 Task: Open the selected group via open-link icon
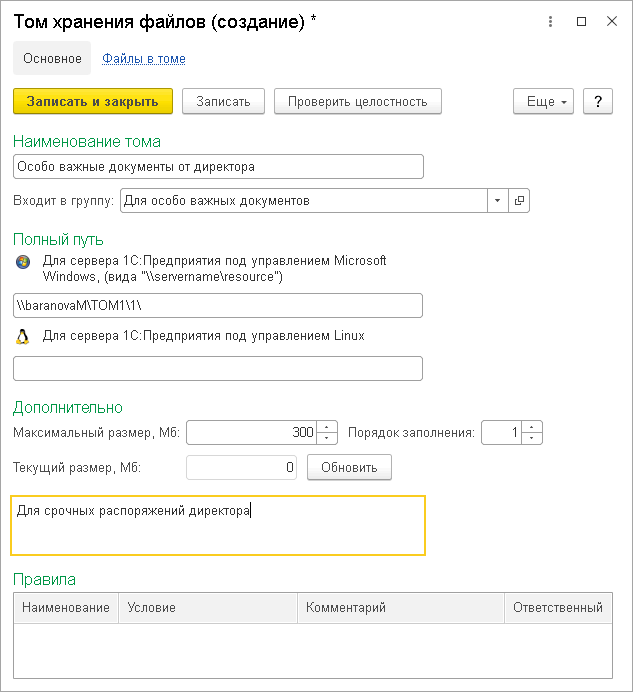519,201
